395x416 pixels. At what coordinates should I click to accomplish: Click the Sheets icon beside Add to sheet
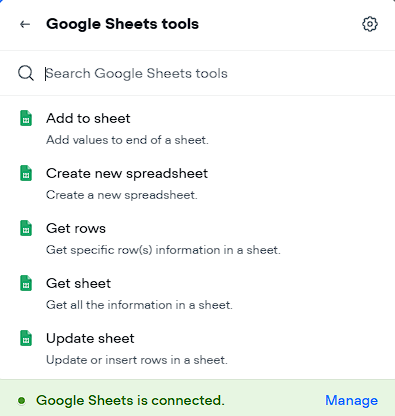[x=26, y=118]
